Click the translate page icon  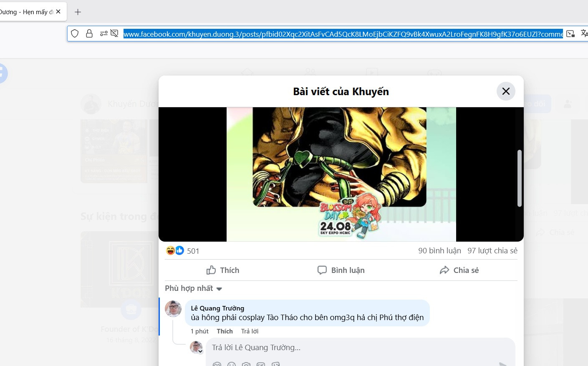[584, 33]
